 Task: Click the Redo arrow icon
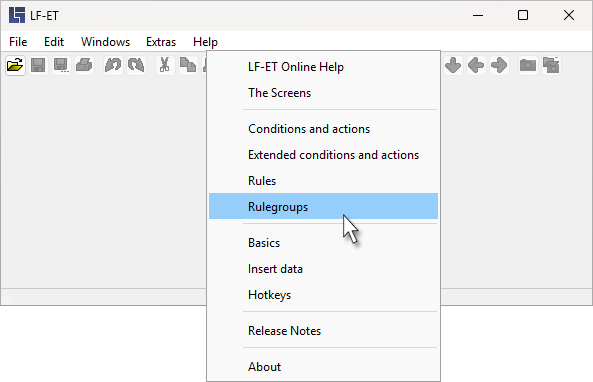click(x=136, y=65)
